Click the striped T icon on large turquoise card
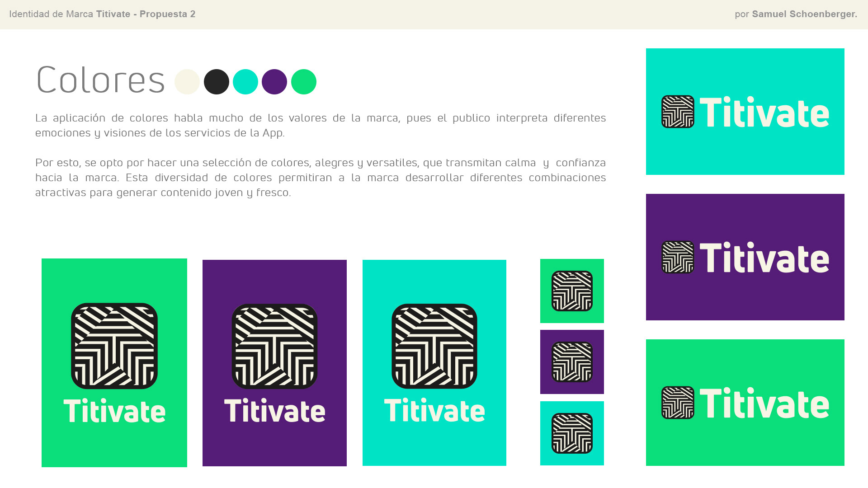868x488 pixels. coord(434,346)
